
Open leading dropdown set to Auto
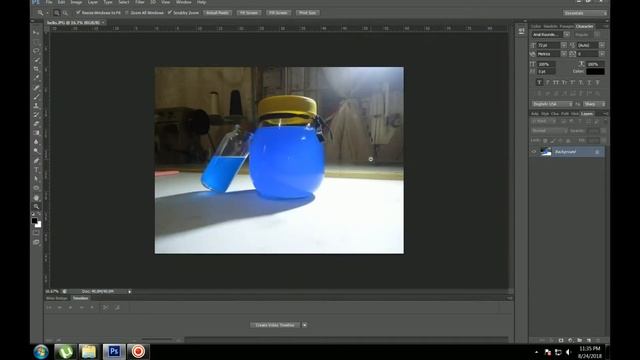pyautogui.click(x=602, y=45)
